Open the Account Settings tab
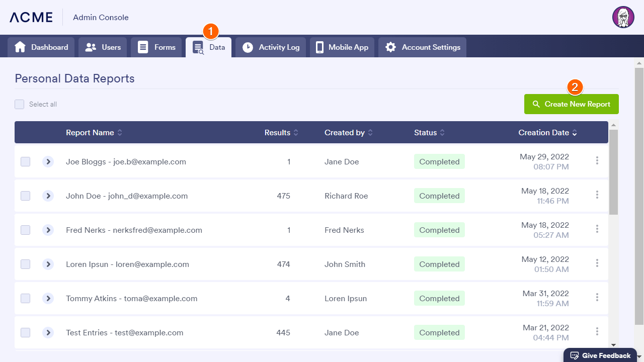The image size is (644, 362). coord(422,47)
